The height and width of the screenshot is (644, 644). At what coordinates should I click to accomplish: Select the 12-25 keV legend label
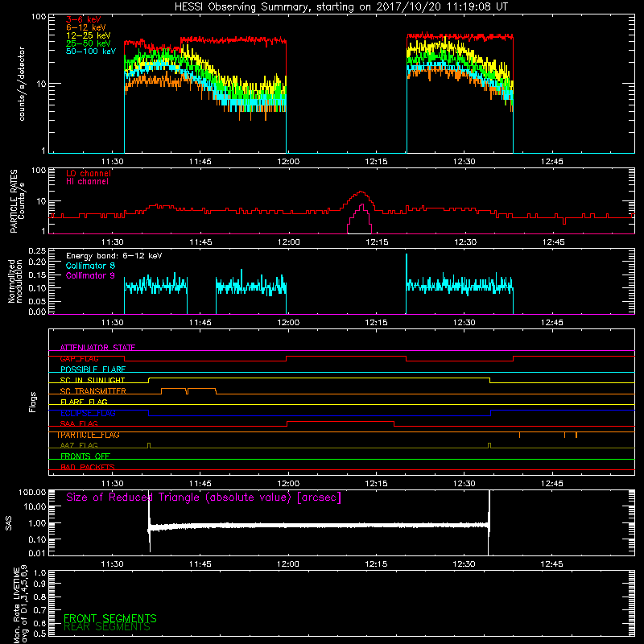coord(89,35)
